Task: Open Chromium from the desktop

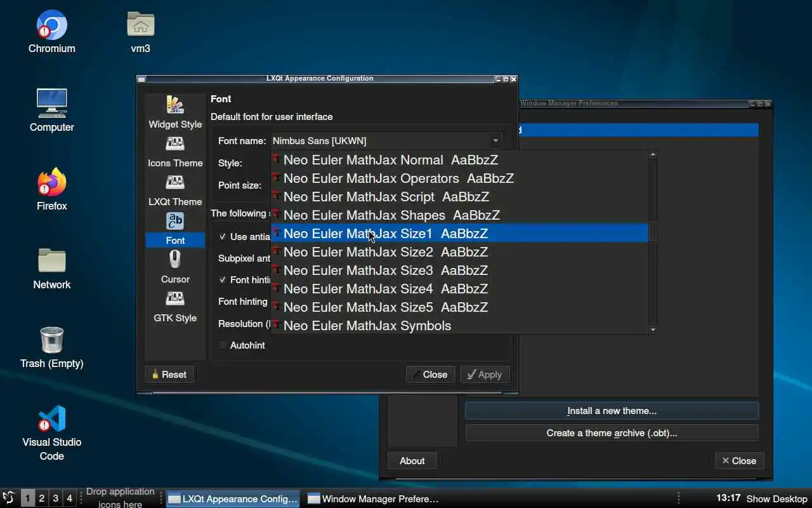Action: click(x=52, y=32)
